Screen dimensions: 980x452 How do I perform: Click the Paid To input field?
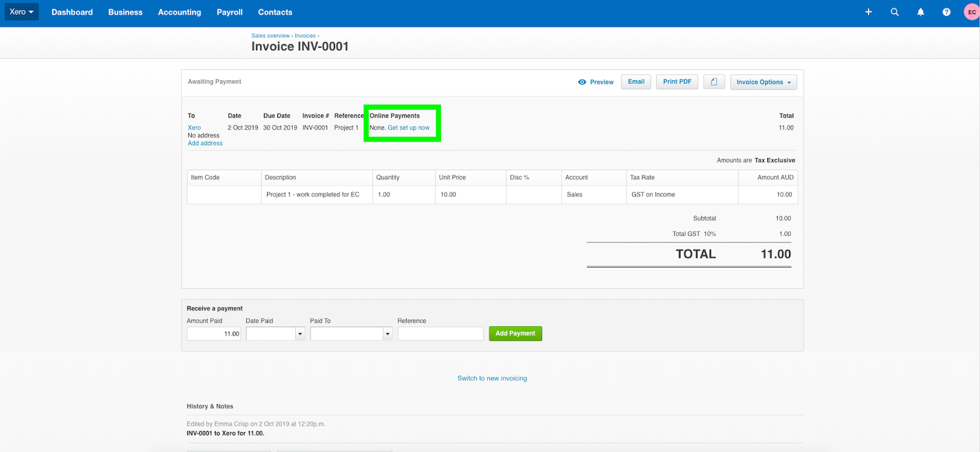click(x=347, y=334)
